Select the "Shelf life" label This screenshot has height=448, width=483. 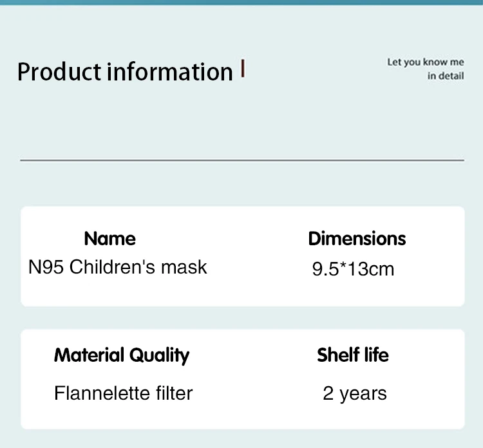click(353, 355)
